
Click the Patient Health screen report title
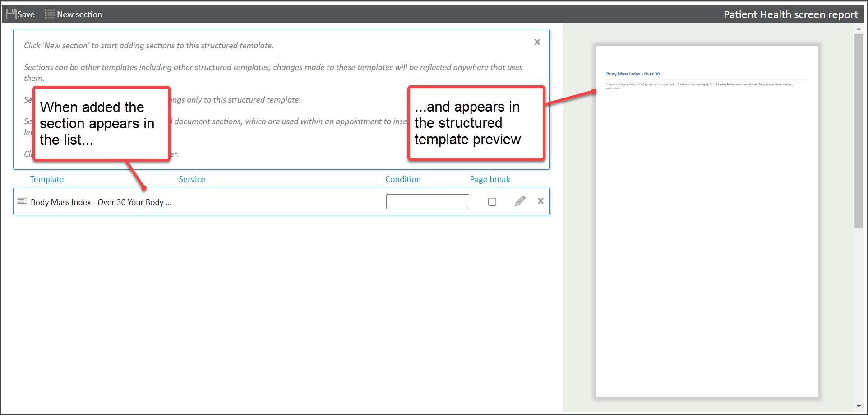pos(790,14)
